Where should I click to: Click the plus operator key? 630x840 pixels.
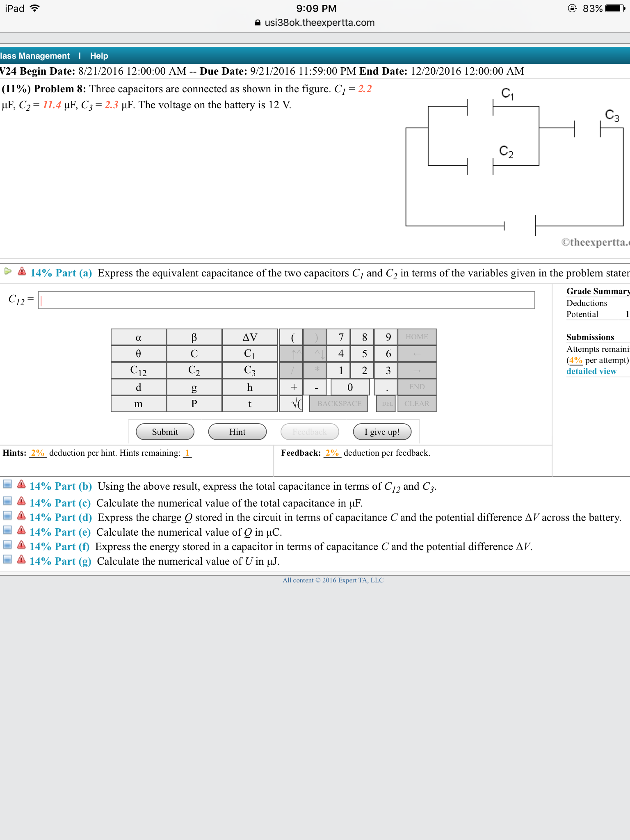(294, 387)
